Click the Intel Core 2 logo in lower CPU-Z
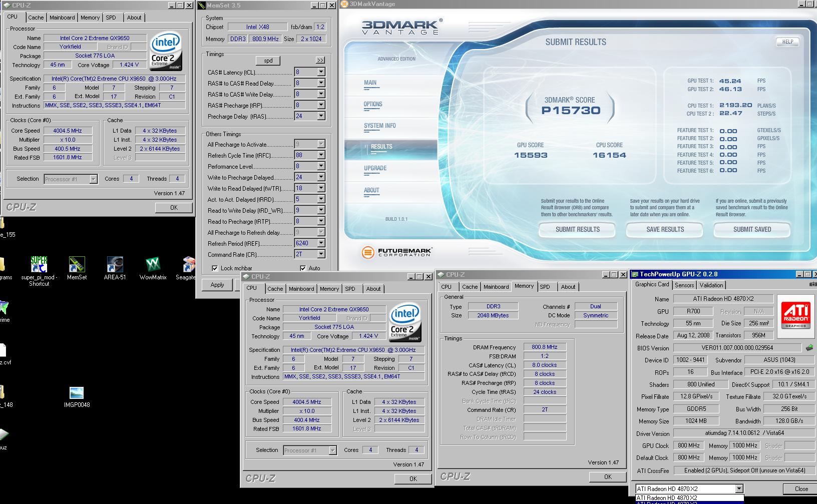Viewport: 817px width, 504px height. (405, 322)
